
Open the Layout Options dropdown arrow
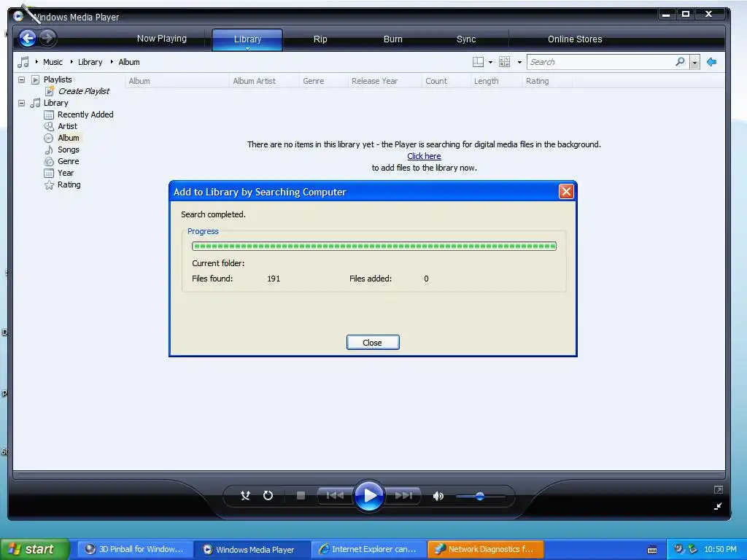coord(490,62)
